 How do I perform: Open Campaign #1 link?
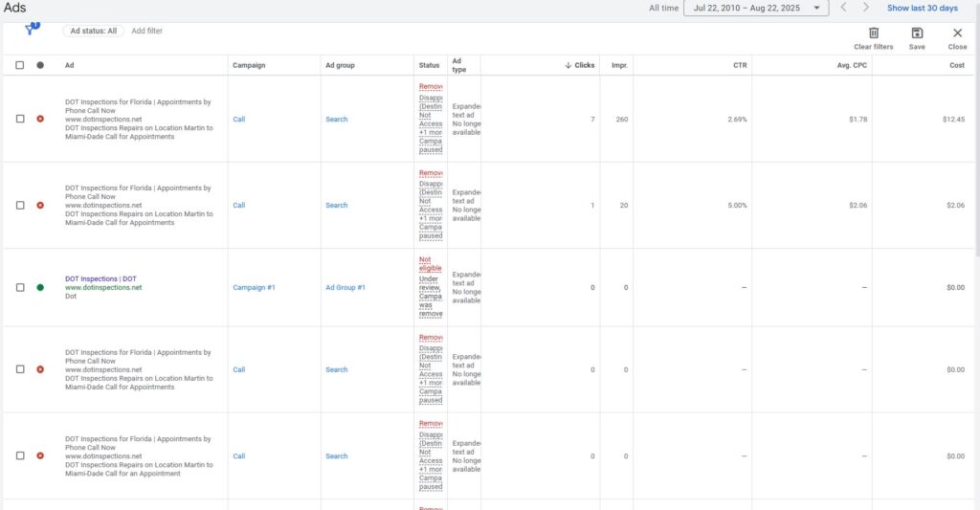point(254,287)
